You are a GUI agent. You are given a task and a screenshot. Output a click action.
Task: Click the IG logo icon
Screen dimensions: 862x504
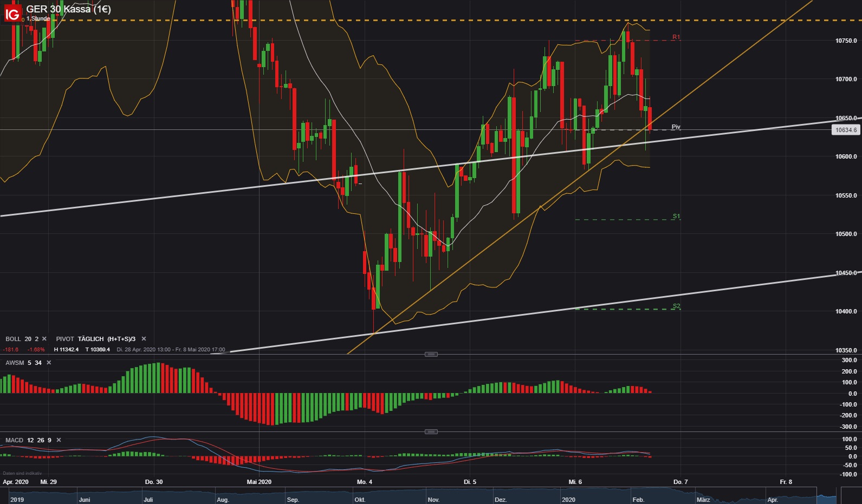(x=12, y=14)
